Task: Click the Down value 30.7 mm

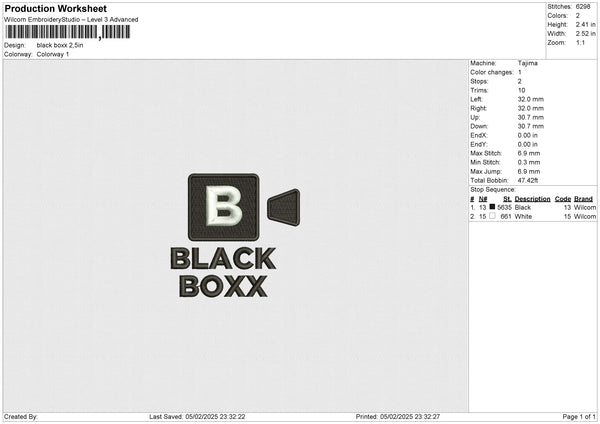Action: click(x=530, y=126)
